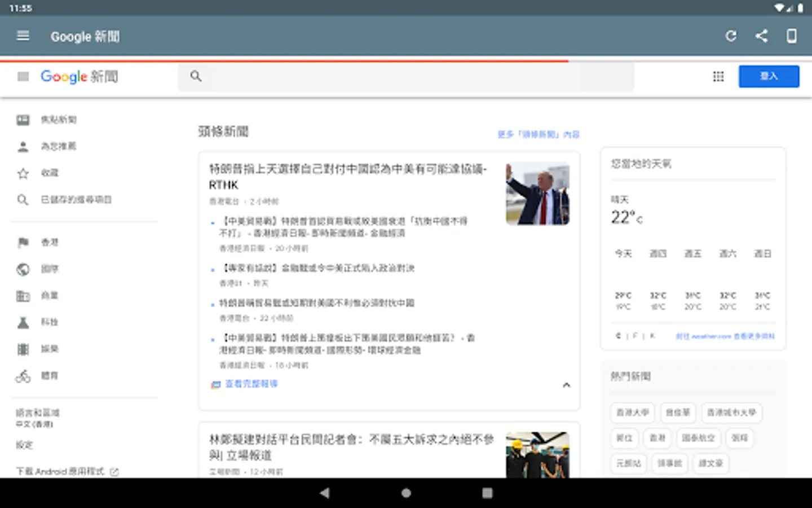Click the external link icon beside Android app
Screen dimensions: 812x508
[x=114, y=472]
